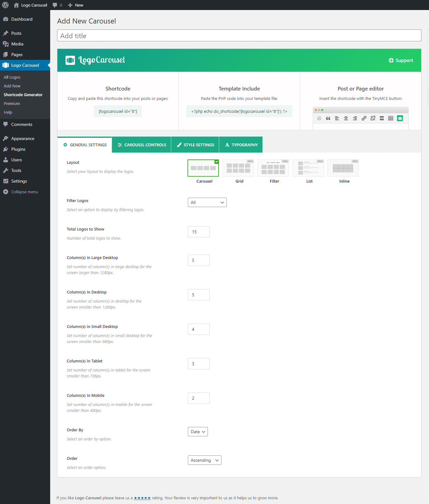Click the Support link in header
Image resolution: width=429 pixels, height=504 pixels.
pyautogui.click(x=401, y=60)
